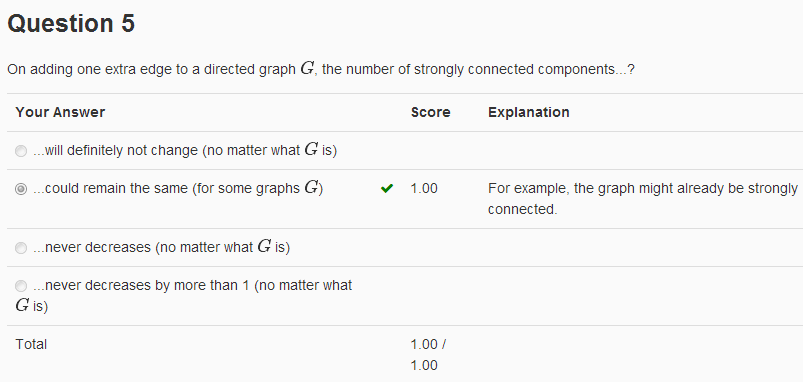Click the "Question 5" heading
The image size is (803, 382).
point(71,24)
